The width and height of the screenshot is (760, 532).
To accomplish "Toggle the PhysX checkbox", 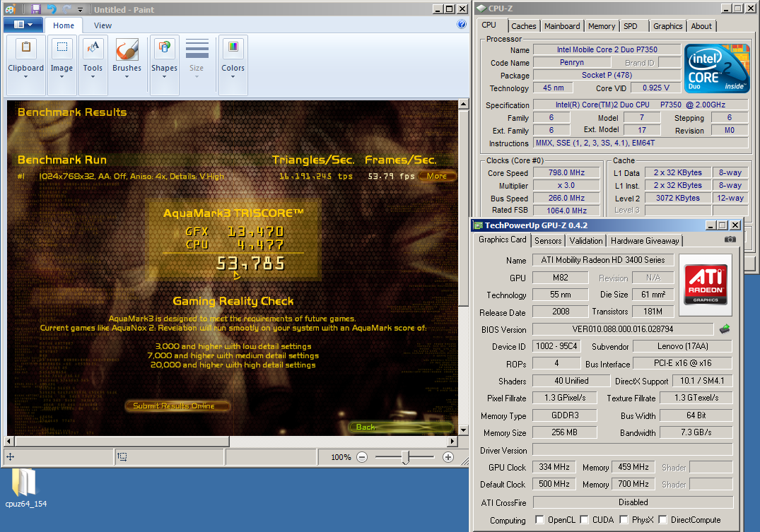I will point(624,519).
